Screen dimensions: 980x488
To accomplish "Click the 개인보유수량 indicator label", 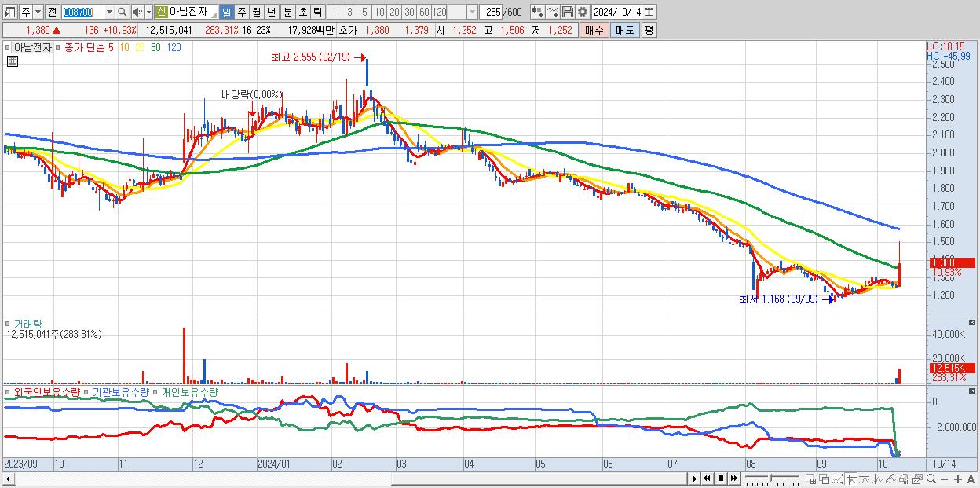I will (x=190, y=391).
